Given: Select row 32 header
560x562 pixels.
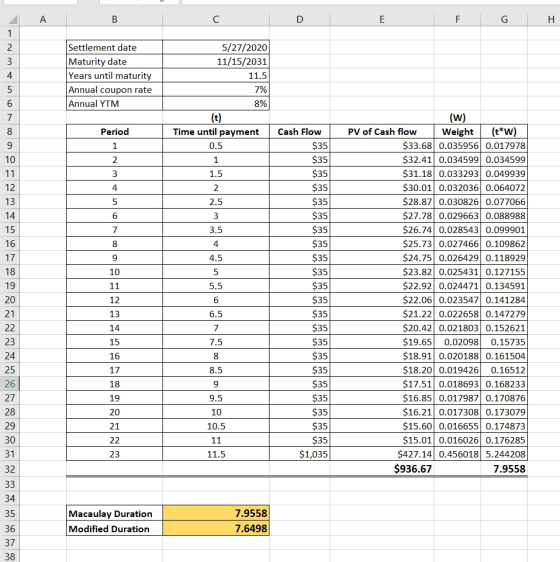Looking at the screenshot, I should pyautogui.click(x=10, y=469).
